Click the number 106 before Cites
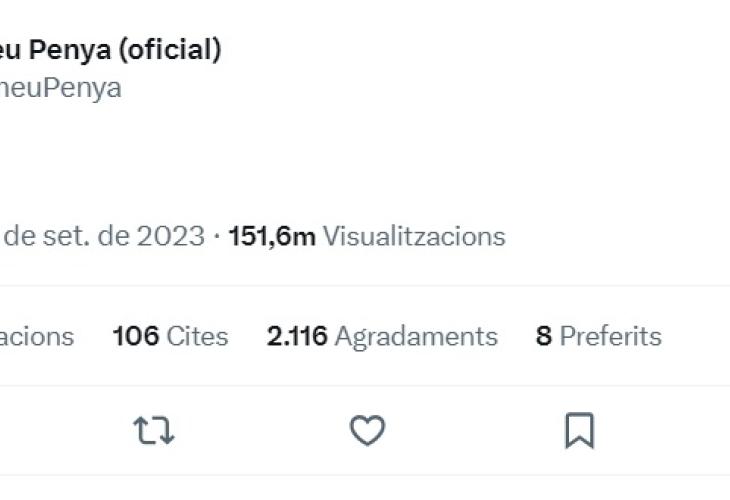 (x=136, y=336)
